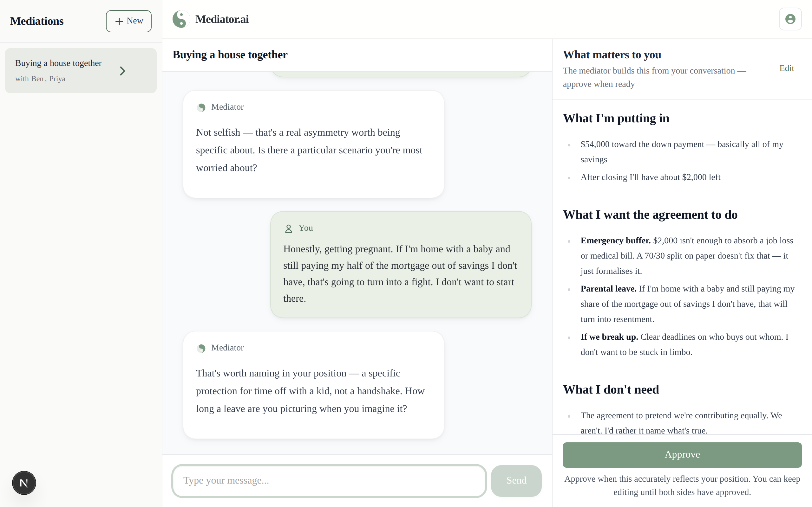Send your typed message
This screenshot has width=812, height=507.
click(516, 480)
